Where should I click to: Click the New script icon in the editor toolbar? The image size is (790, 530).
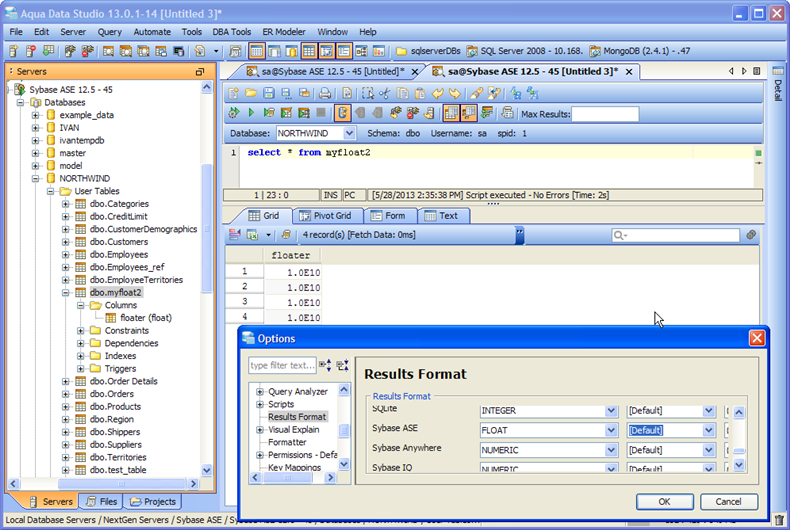pos(233,93)
